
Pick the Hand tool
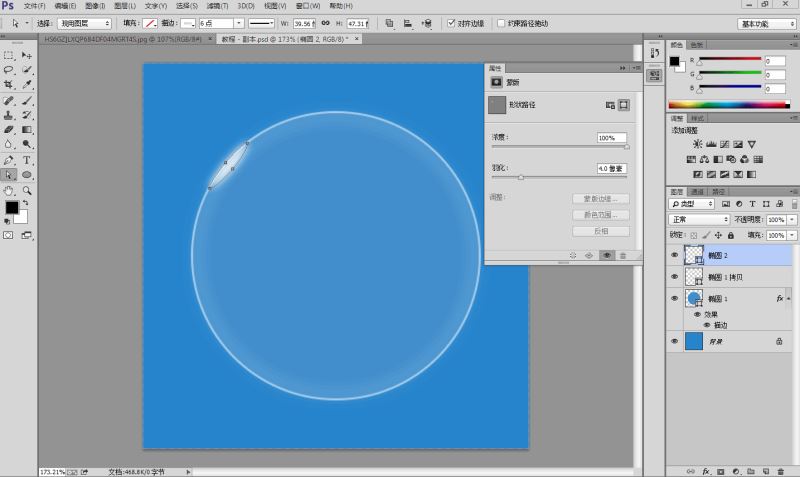(x=9, y=189)
